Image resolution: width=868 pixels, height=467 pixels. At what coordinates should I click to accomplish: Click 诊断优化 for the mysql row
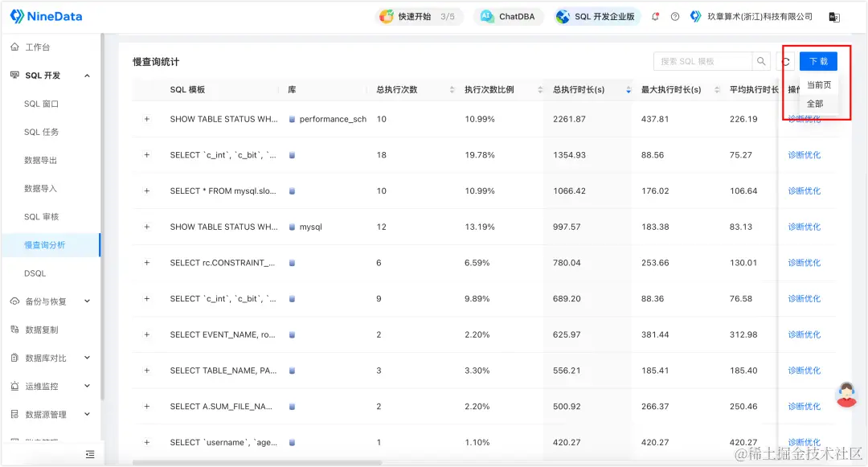coord(805,227)
